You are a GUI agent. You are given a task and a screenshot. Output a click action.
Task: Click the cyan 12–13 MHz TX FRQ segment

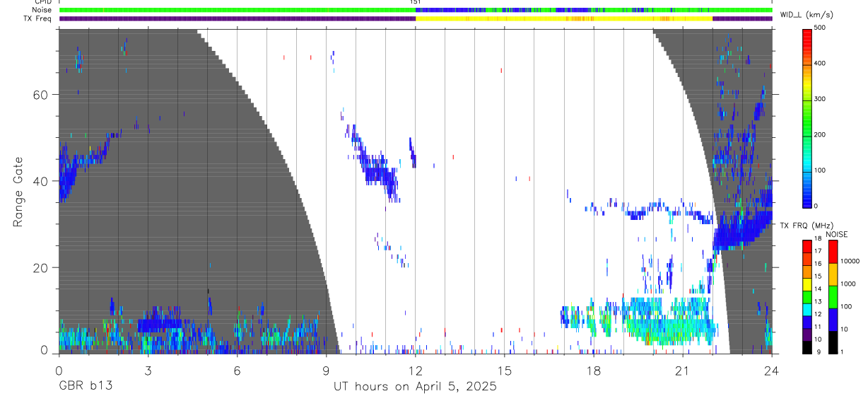tap(807, 309)
